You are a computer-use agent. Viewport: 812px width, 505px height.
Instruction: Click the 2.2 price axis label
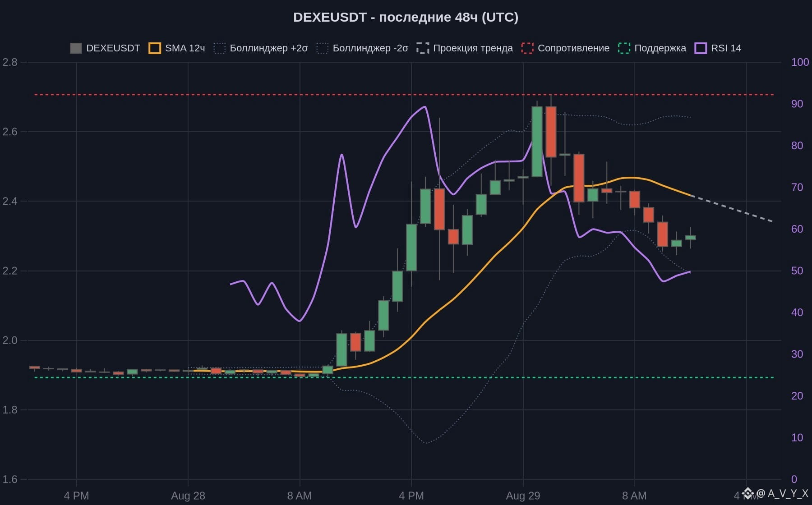(x=10, y=271)
